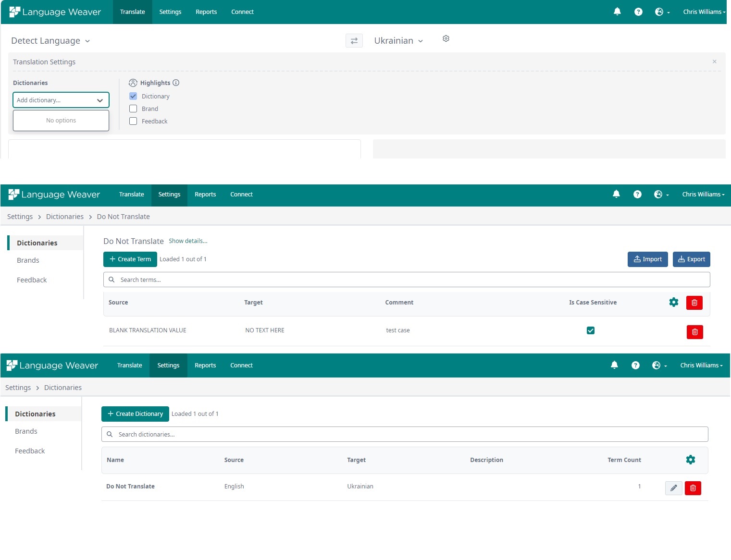Click the Export button
The height and width of the screenshot is (560, 731).
691,259
